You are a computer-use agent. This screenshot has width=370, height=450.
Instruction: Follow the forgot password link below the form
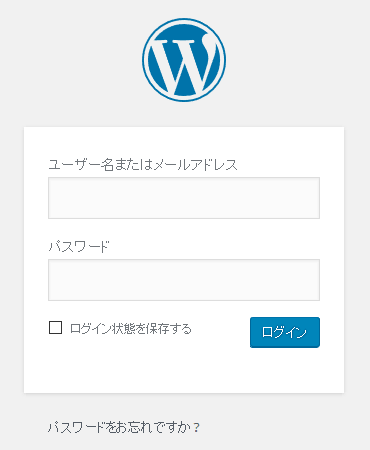click(124, 427)
